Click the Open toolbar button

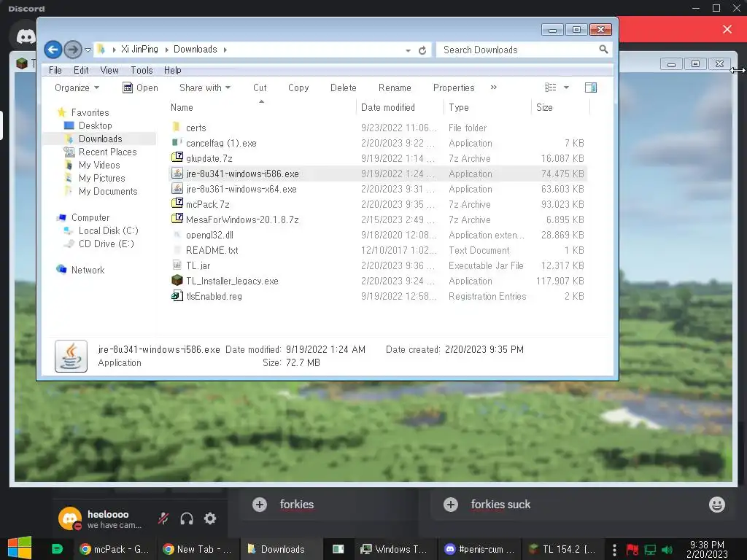click(x=140, y=87)
